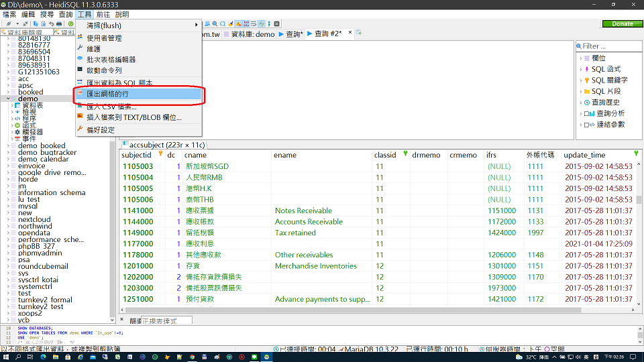644x362 pixels.
Task: Open the 查詢 menu in menu bar
Action: pyautogui.click(x=66, y=14)
